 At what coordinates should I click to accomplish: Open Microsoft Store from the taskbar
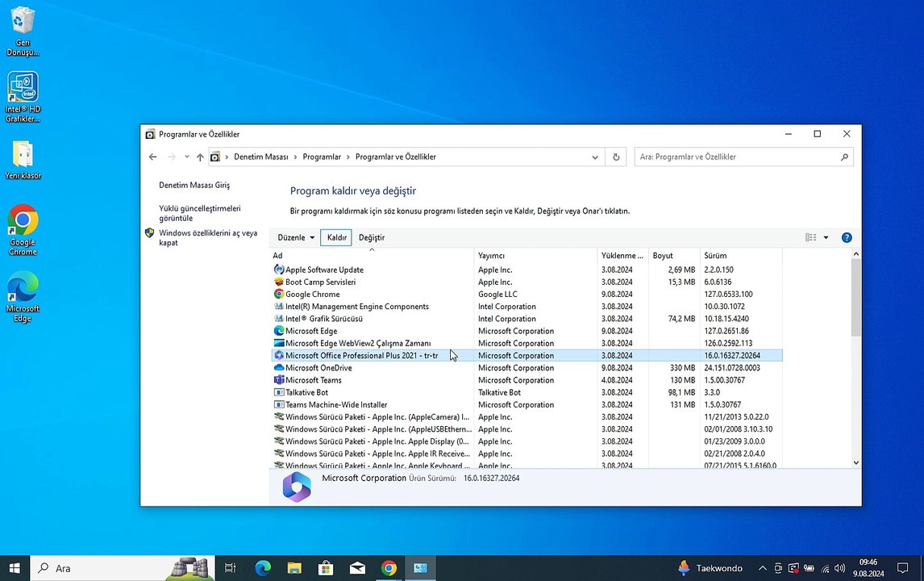(325, 568)
